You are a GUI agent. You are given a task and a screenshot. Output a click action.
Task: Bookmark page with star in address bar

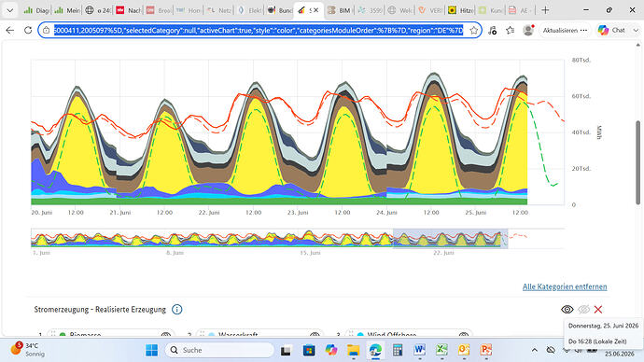[473, 31]
